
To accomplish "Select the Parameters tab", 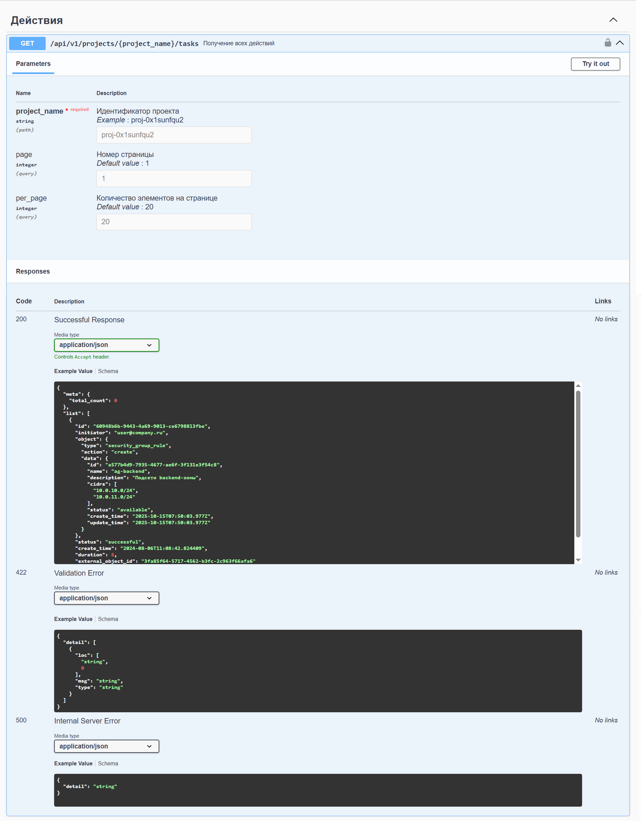I will 33,64.
